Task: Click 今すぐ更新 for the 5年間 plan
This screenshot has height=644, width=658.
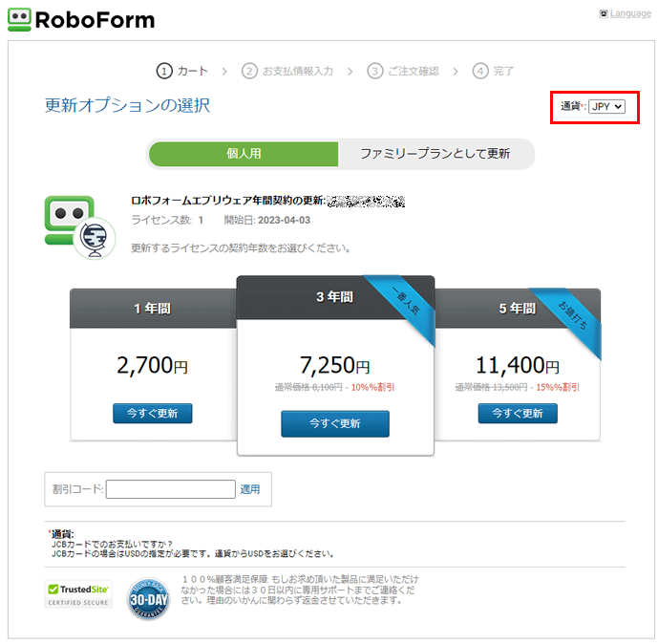Action: [518, 414]
